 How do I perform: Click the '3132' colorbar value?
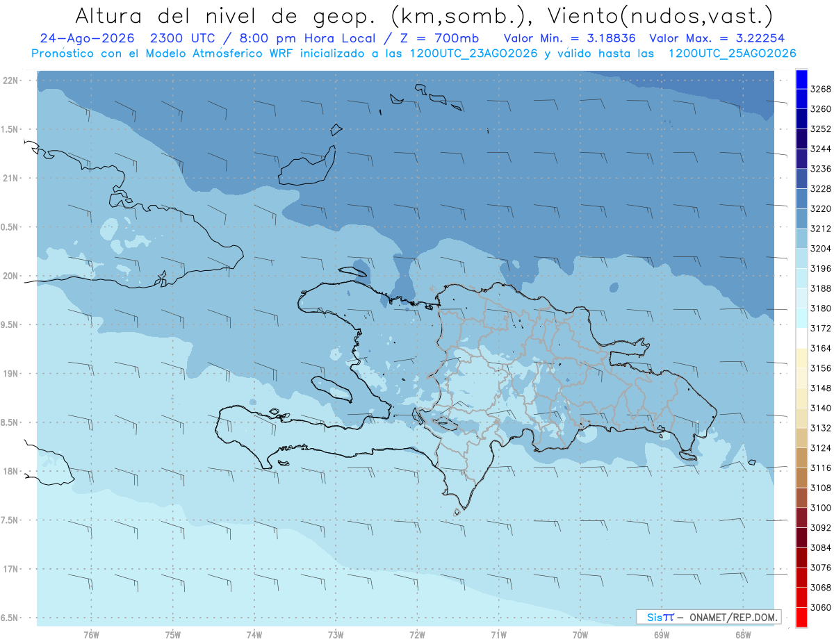coord(821,428)
